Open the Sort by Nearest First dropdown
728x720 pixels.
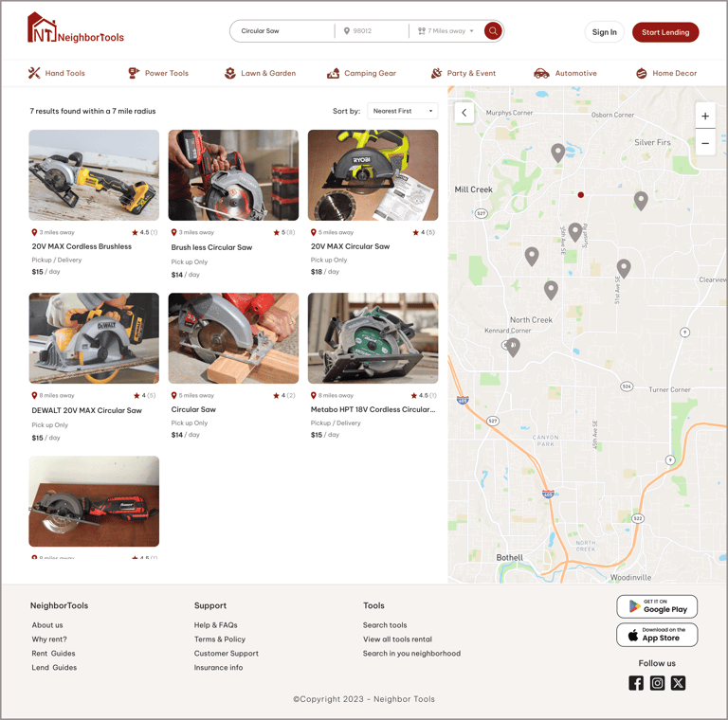(x=403, y=111)
